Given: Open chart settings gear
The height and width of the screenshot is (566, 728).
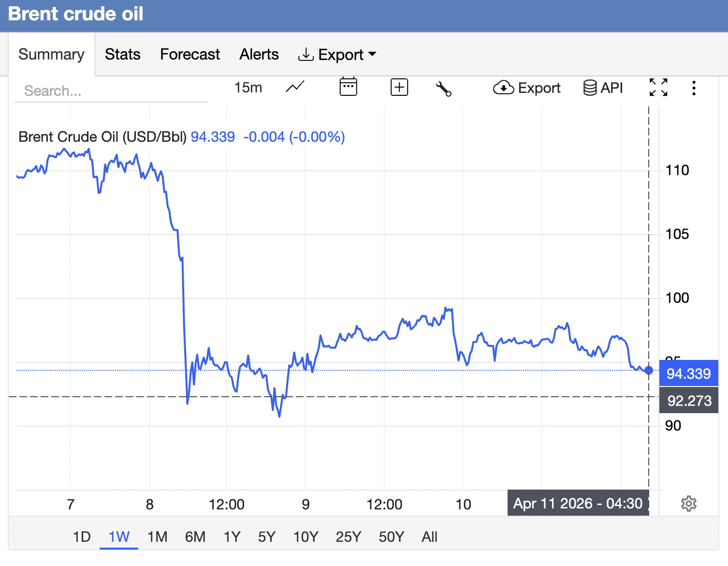Looking at the screenshot, I should [x=688, y=504].
